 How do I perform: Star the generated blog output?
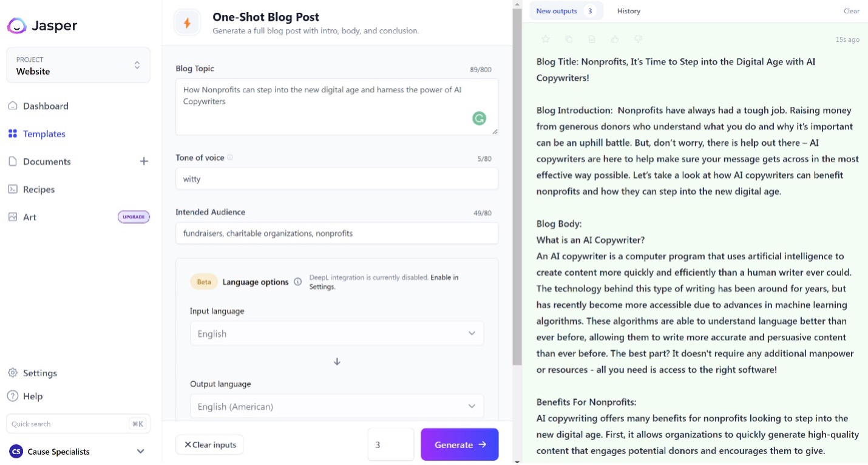pos(545,39)
